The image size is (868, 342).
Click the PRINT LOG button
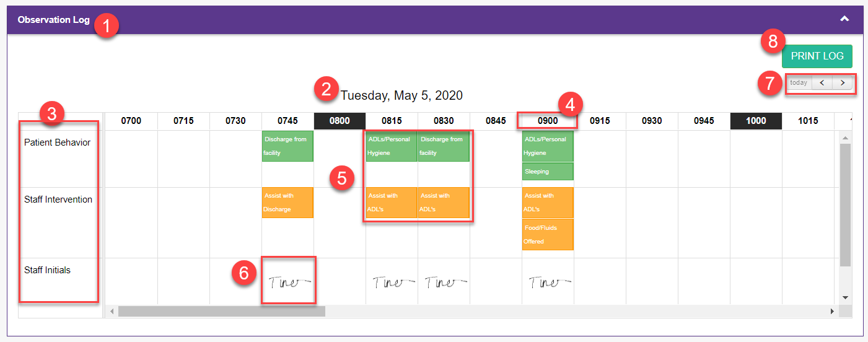coord(817,56)
